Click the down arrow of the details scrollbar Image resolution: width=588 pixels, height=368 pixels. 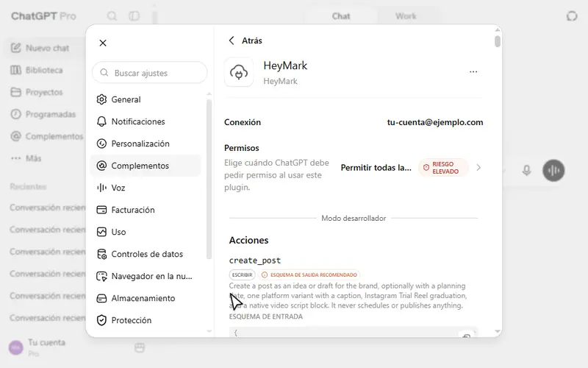[498, 331]
